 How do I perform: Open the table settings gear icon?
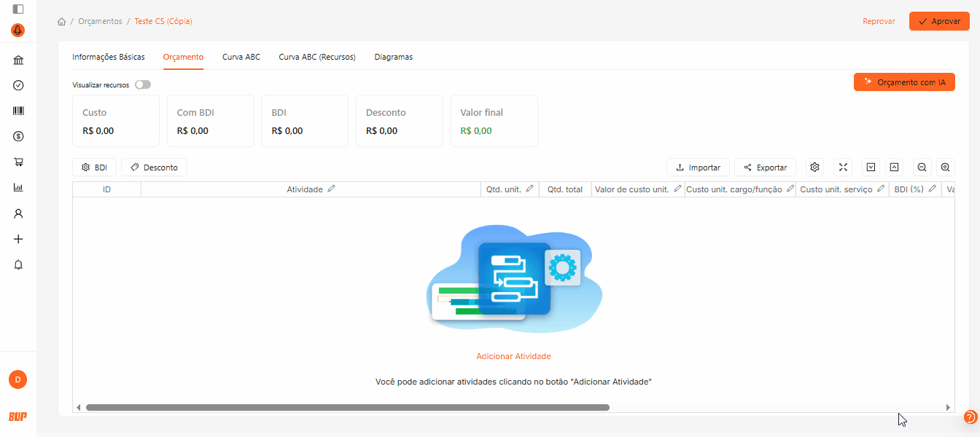pyautogui.click(x=815, y=168)
